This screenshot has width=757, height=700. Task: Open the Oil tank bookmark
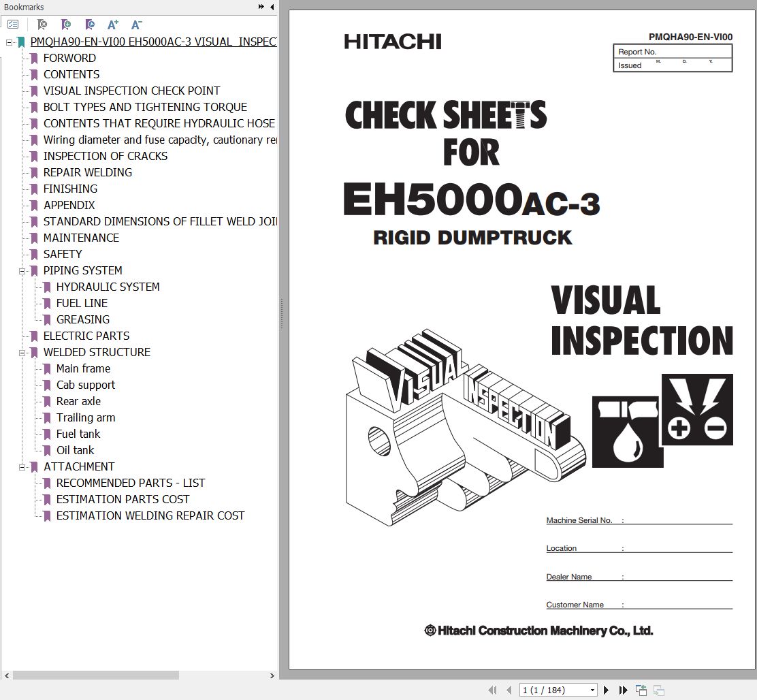click(76, 450)
